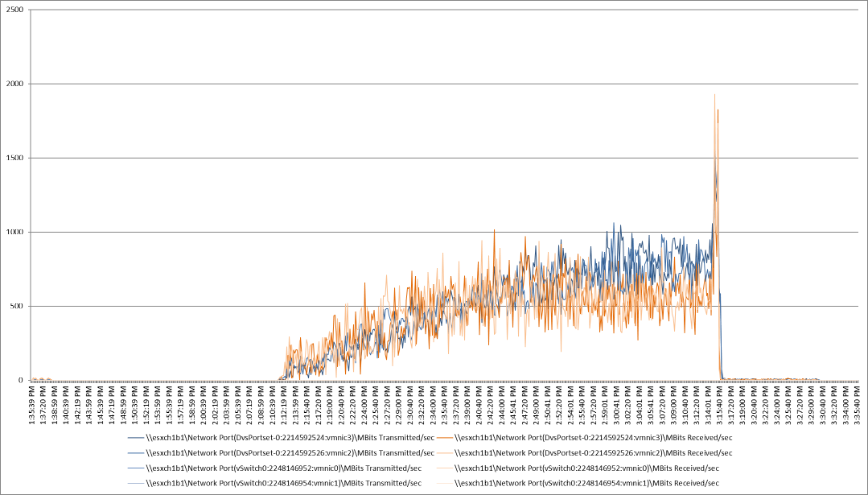Screen dimensions: 868x495
Task: Click the blue legend line for vmnic0 Transmitted
Action: pos(136,468)
